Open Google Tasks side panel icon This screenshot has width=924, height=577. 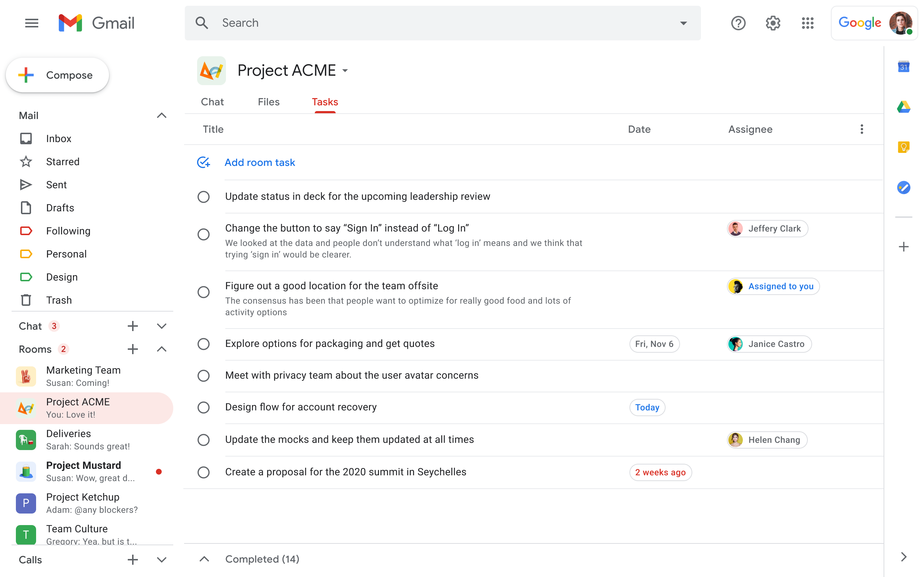point(903,188)
